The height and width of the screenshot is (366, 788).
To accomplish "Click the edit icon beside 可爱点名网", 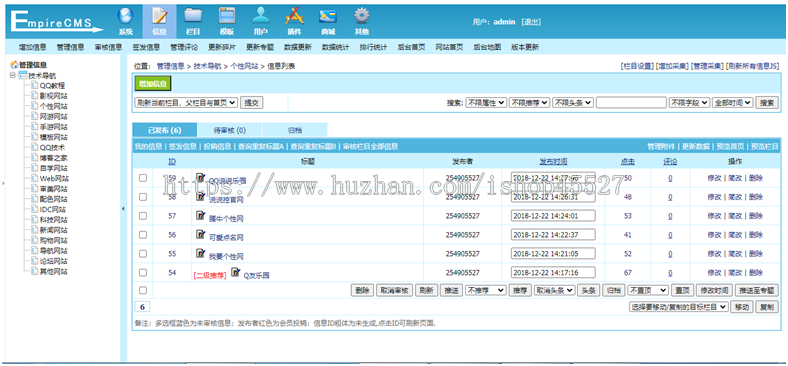I will coord(201,234).
